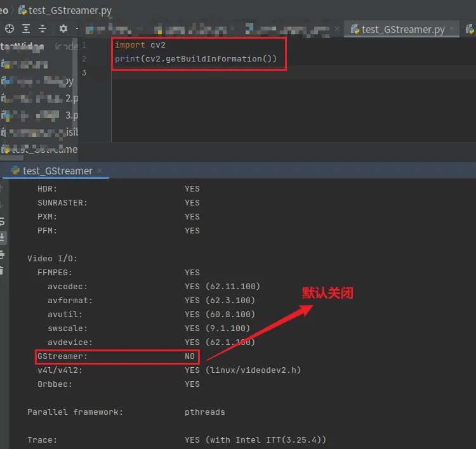Click the test_GStreamer.py breadcrumb in path bar

(70, 10)
